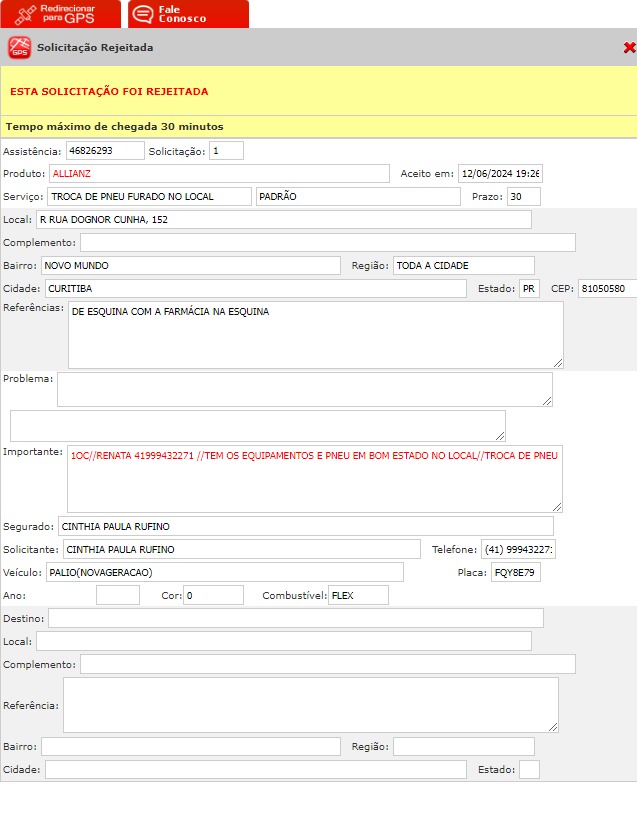Click the empty Destino input field
This screenshot has height=828, width=637.
[296, 618]
